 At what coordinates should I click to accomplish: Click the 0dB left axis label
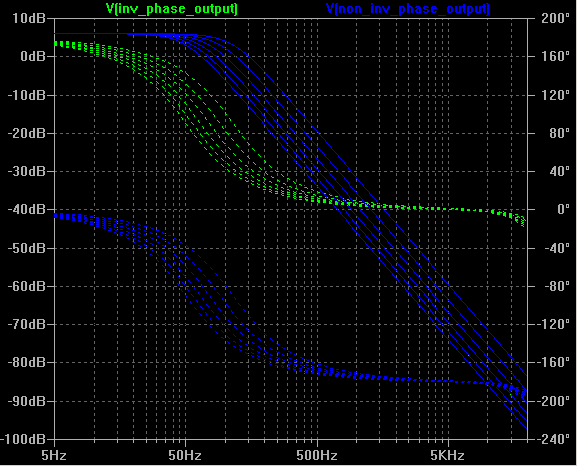(x=33, y=56)
